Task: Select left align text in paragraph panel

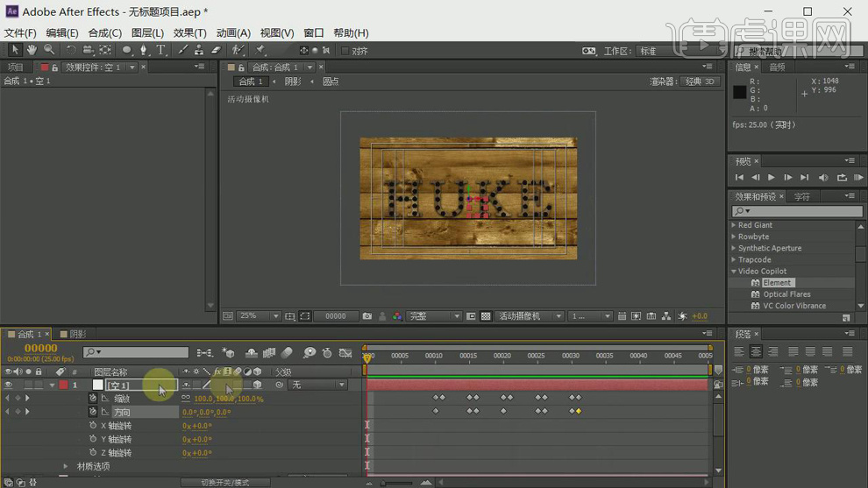Action: 739,351
